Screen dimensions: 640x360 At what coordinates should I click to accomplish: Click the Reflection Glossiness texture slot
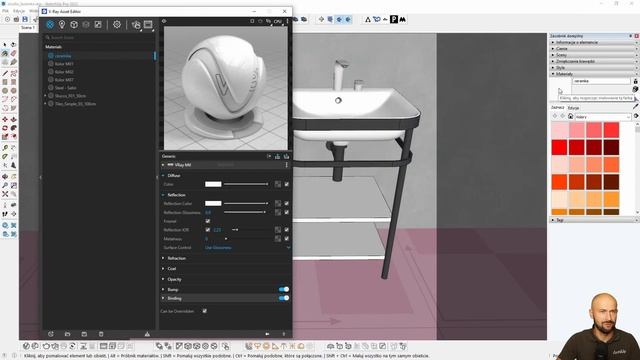(278, 212)
